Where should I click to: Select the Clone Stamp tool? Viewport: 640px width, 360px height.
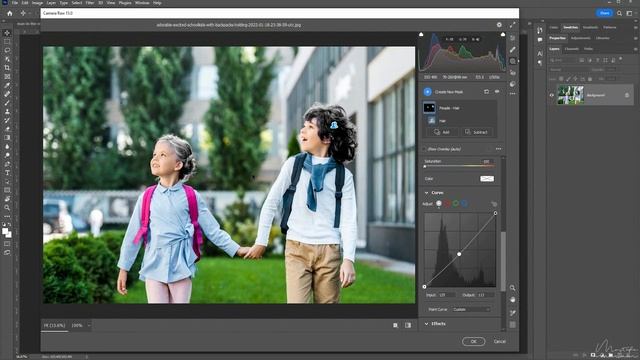coord(7,111)
